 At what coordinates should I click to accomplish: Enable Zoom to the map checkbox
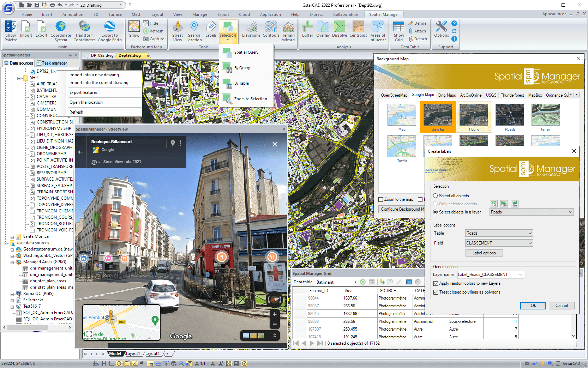tap(381, 200)
